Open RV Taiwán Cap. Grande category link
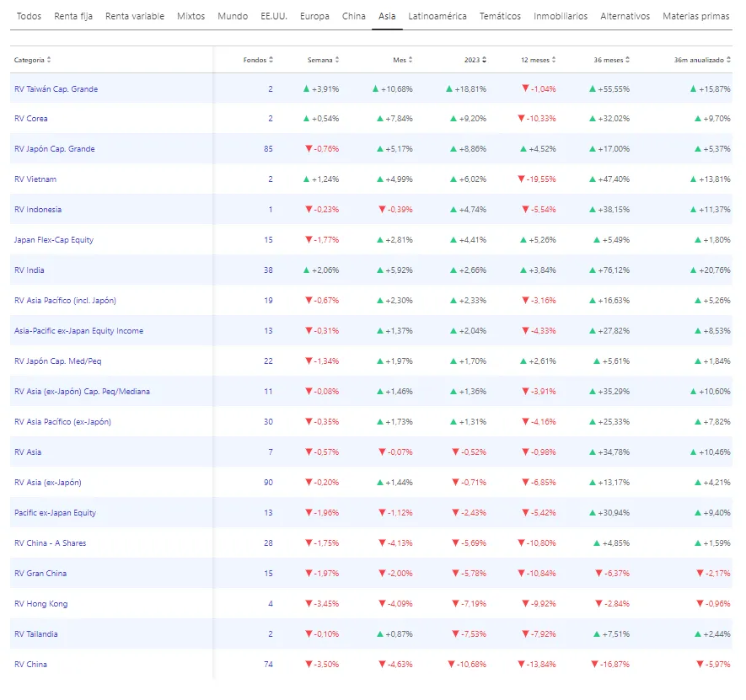 (x=56, y=88)
